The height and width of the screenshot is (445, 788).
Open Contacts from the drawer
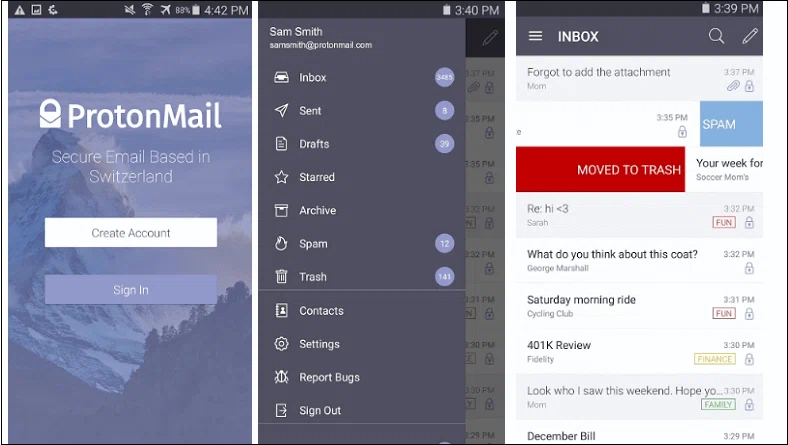coord(362,311)
